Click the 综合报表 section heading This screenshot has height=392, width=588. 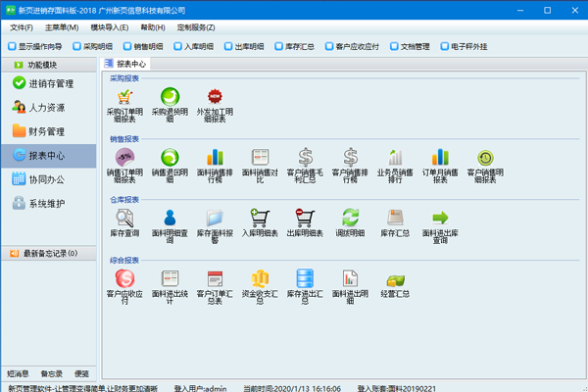tap(124, 260)
